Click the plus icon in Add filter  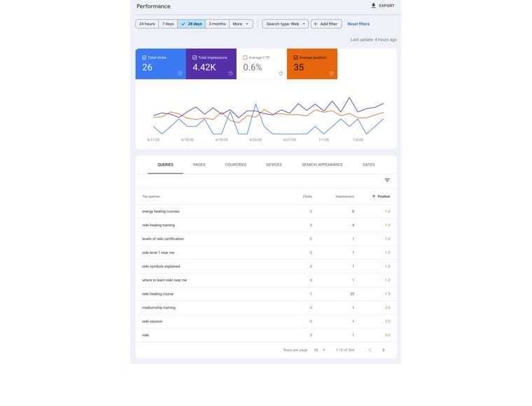[x=316, y=24]
